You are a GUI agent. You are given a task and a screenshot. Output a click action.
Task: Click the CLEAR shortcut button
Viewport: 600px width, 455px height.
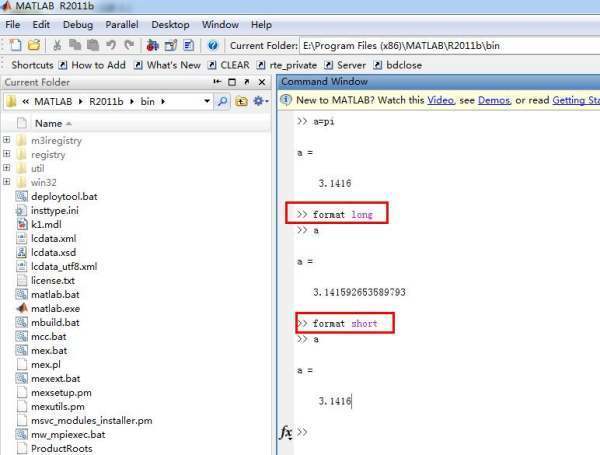click(x=235, y=65)
